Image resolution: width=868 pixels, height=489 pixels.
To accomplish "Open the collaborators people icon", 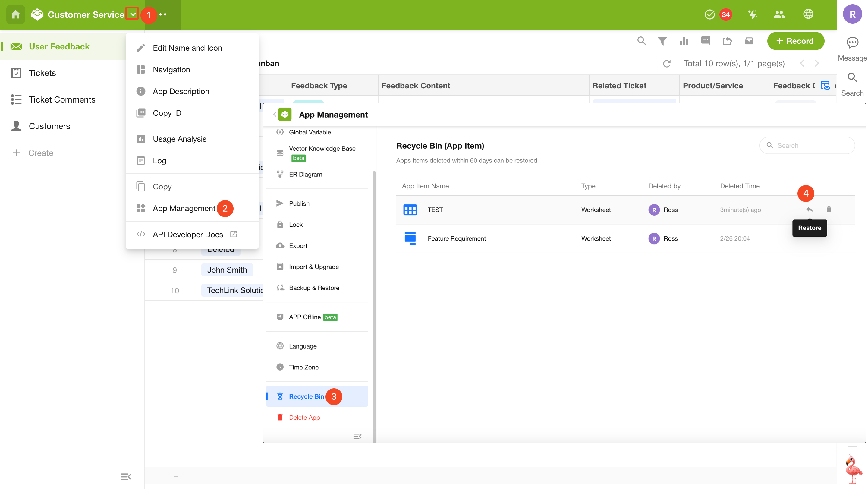I will (779, 14).
